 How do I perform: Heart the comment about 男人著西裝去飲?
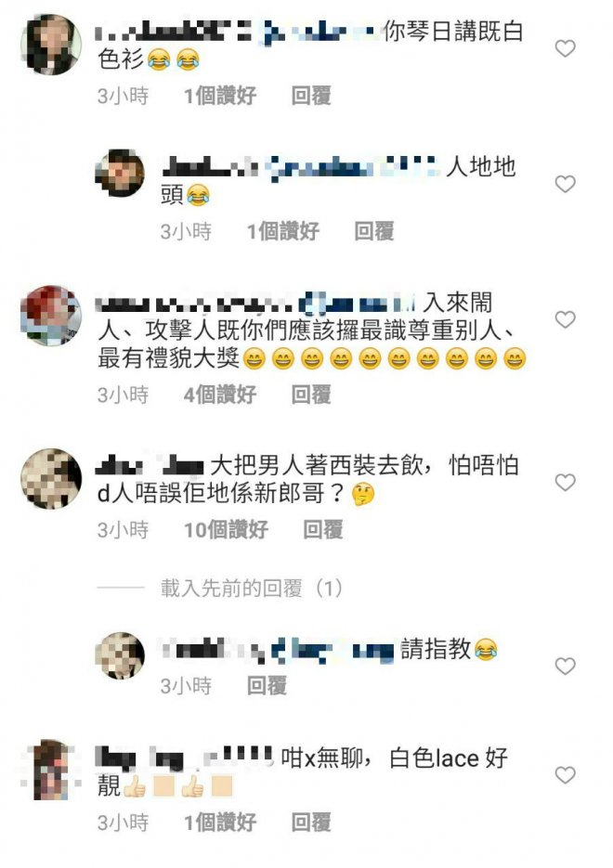[x=565, y=482]
